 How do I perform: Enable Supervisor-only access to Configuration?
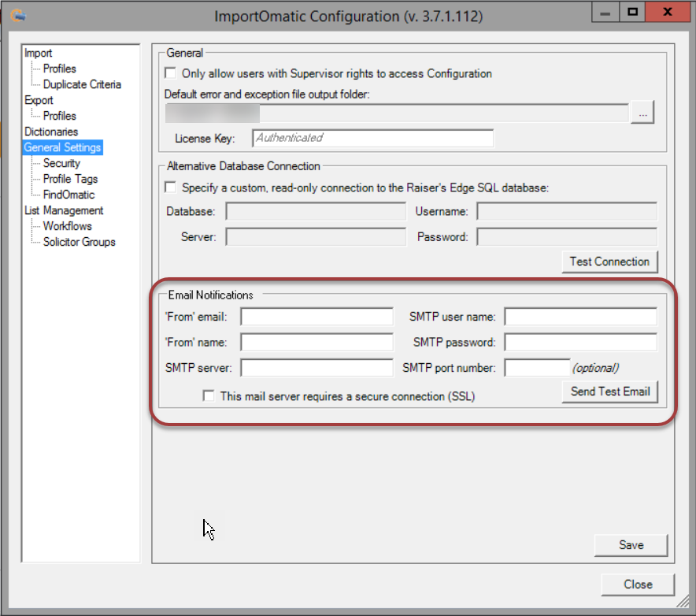pyautogui.click(x=168, y=73)
